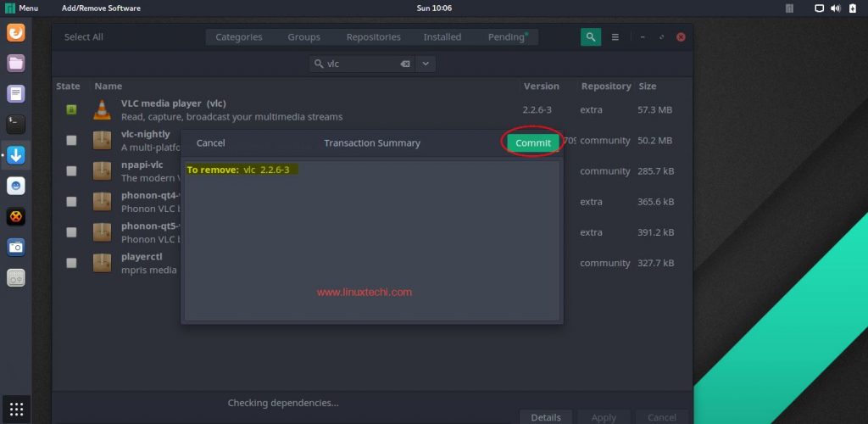The image size is (868, 424).
Task: Switch to the Categories tab
Action: pyautogui.click(x=238, y=37)
